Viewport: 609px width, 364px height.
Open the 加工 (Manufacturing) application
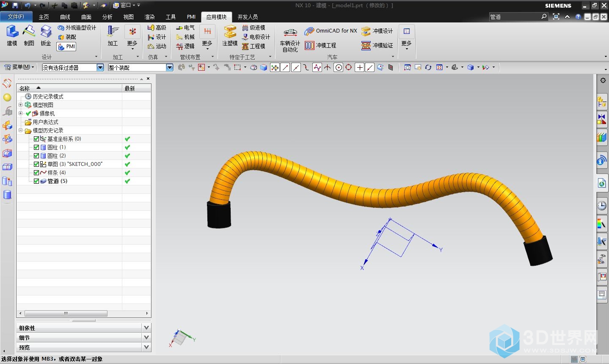[x=113, y=36]
